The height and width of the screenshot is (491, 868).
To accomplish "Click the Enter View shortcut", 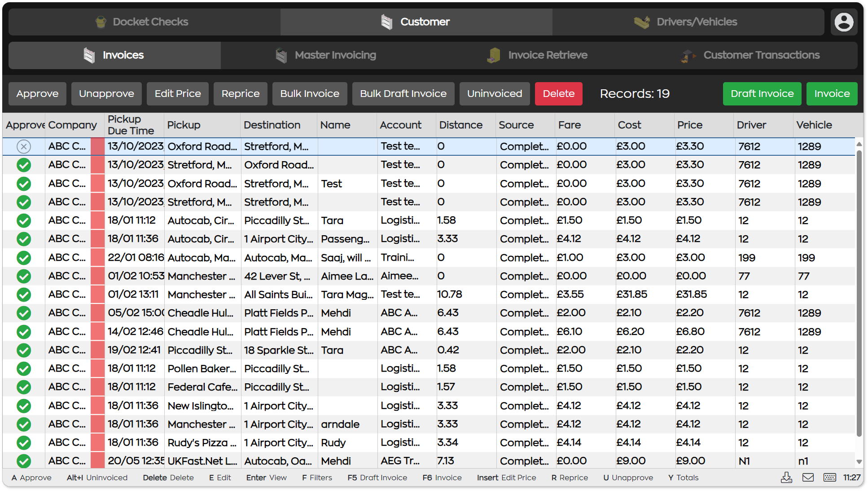I will 266,478.
